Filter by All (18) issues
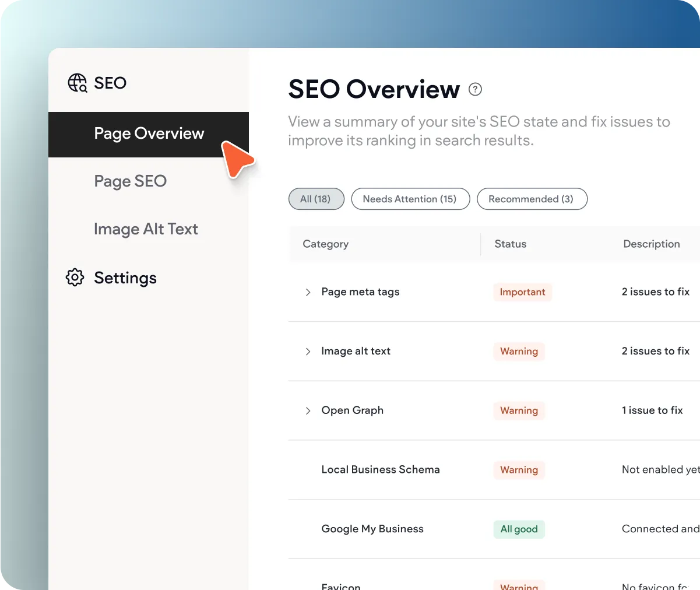This screenshot has height=590, width=700. pos(316,199)
